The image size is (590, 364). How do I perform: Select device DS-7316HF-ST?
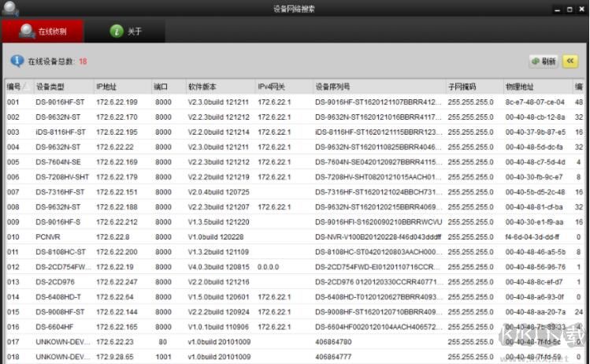click(x=60, y=192)
